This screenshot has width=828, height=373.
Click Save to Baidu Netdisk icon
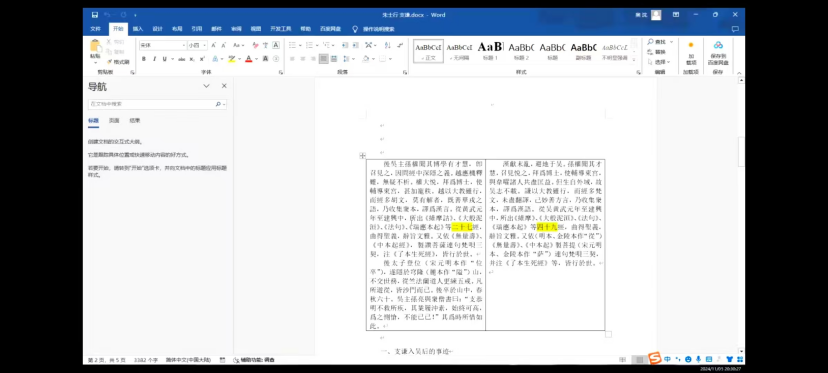pyautogui.click(x=718, y=45)
